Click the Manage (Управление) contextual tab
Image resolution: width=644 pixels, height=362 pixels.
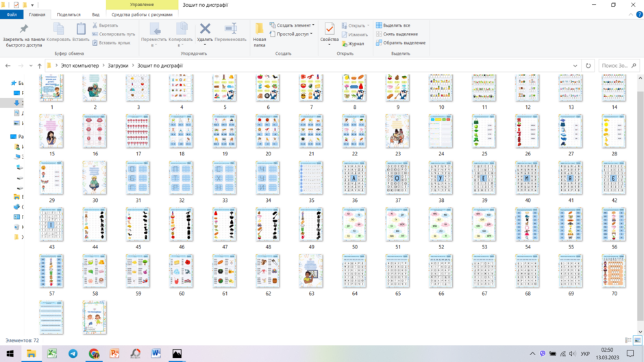coord(142,5)
